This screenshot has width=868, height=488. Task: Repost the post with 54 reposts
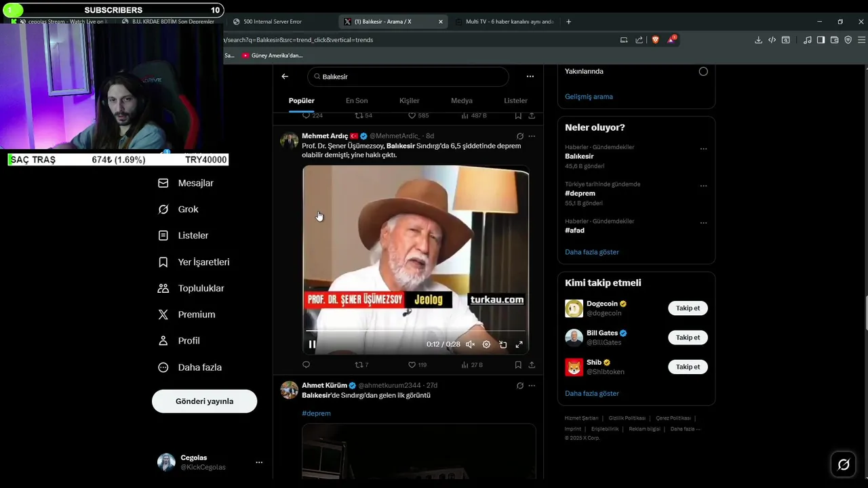click(363, 116)
